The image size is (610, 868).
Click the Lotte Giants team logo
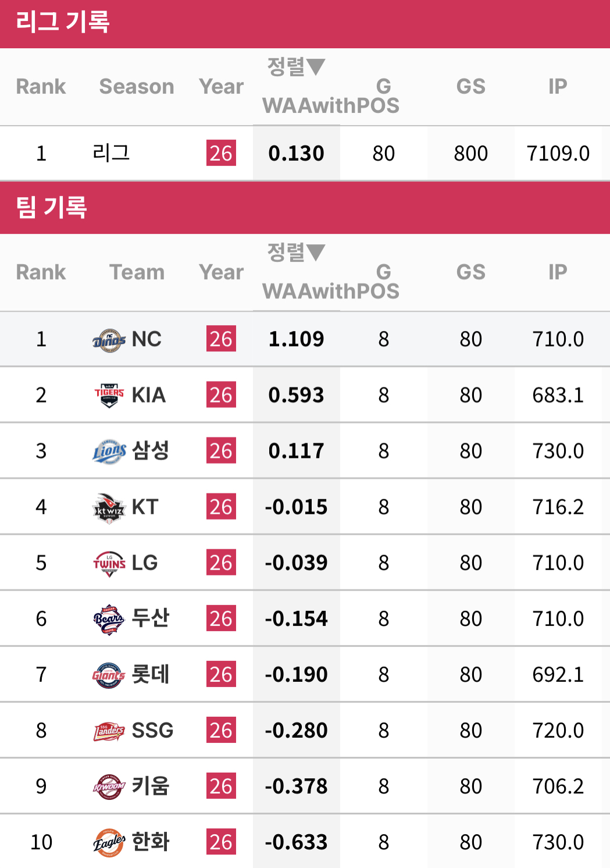[109, 675]
